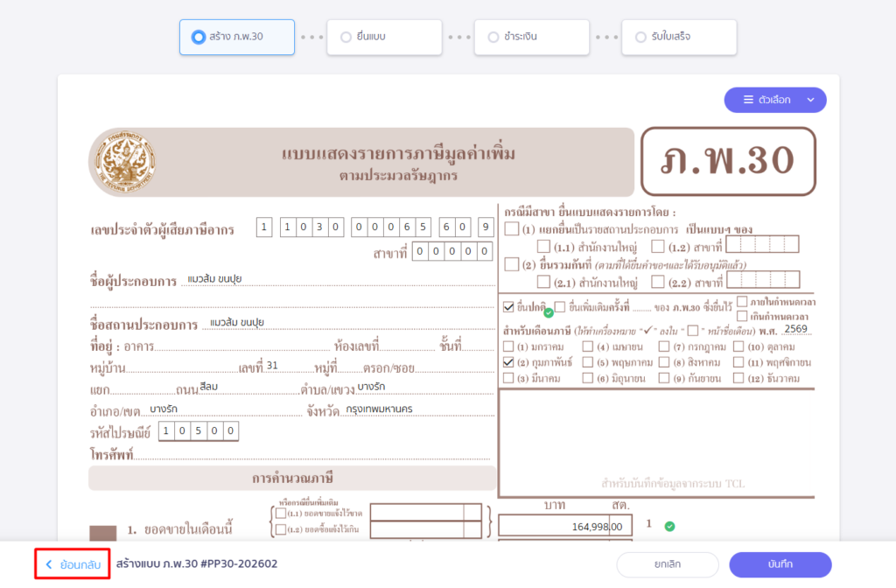Expand the ตัวเลือก dropdown arrow
Screen dimensions: 896x588
click(810, 100)
